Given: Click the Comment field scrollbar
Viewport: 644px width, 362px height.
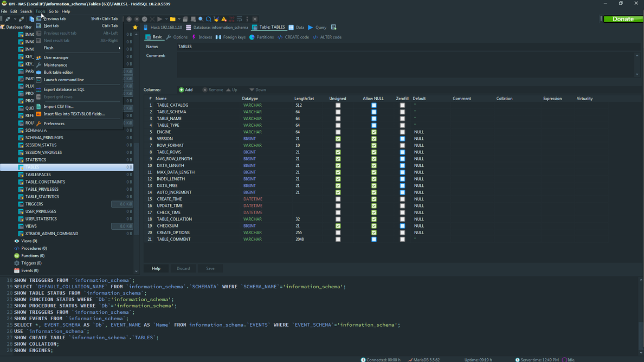Looking at the screenshot, I should (637, 65).
